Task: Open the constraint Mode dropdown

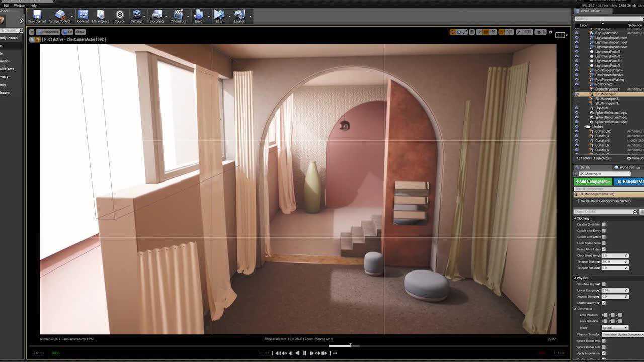Action: pos(615,328)
